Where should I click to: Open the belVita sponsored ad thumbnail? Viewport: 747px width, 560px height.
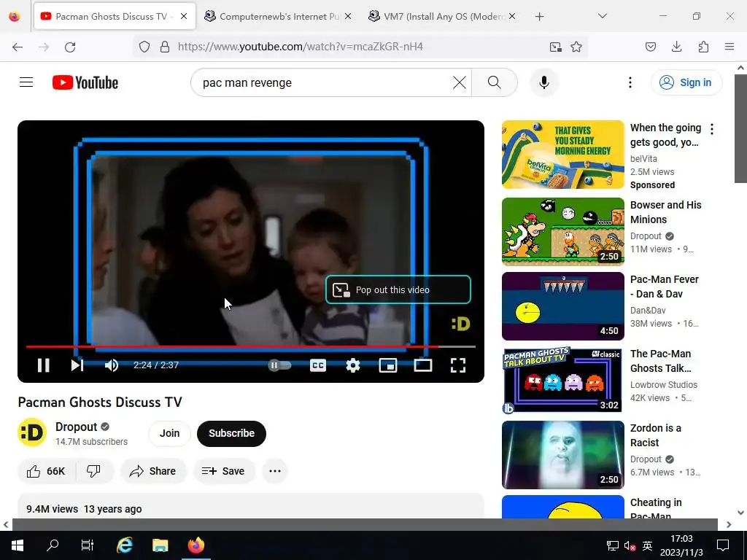(562, 155)
